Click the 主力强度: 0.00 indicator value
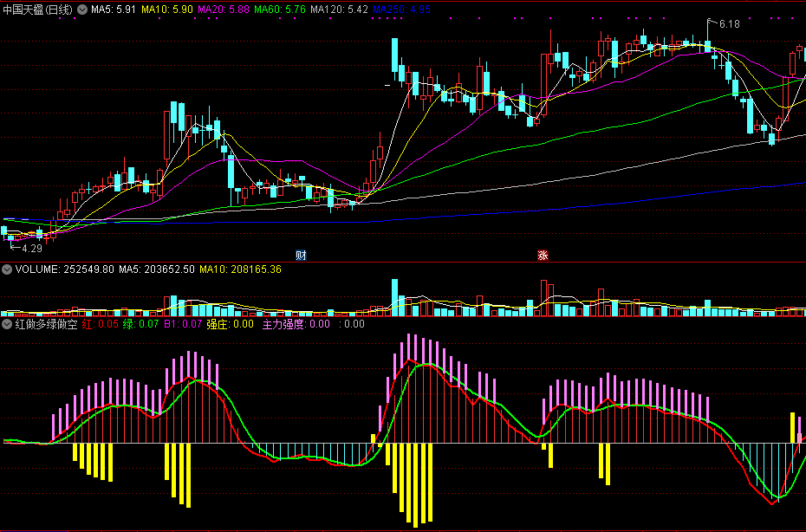 point(296,324)
